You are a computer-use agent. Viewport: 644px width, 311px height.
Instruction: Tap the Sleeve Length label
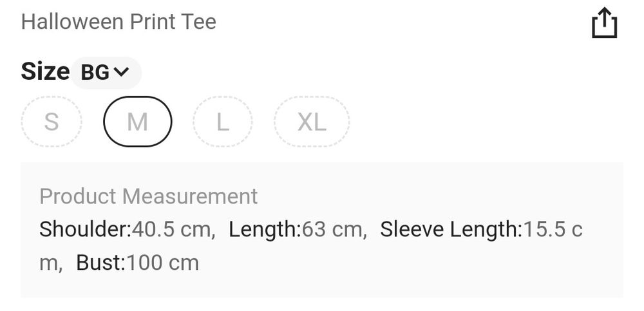pyautogui.click(x=451, y=229)
